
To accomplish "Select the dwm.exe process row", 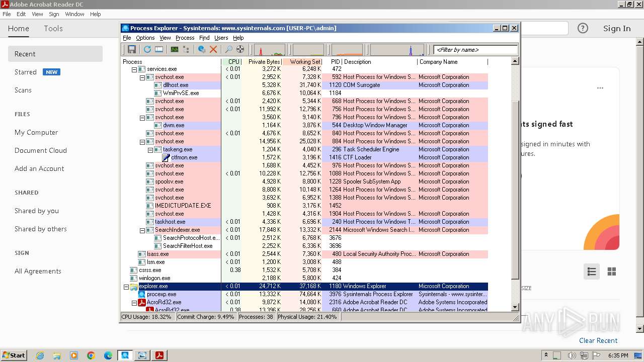I will (x=304, y=125).
